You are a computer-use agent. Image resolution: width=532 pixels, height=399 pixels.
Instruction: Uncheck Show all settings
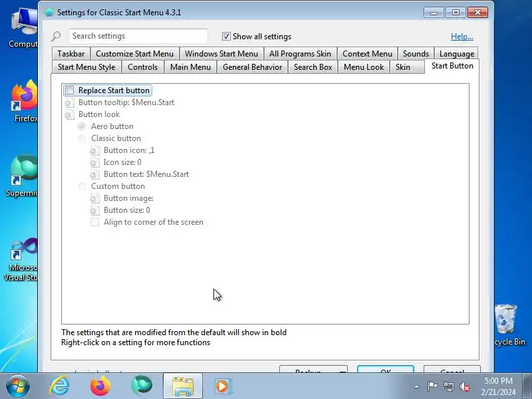(x=226, y=37)
